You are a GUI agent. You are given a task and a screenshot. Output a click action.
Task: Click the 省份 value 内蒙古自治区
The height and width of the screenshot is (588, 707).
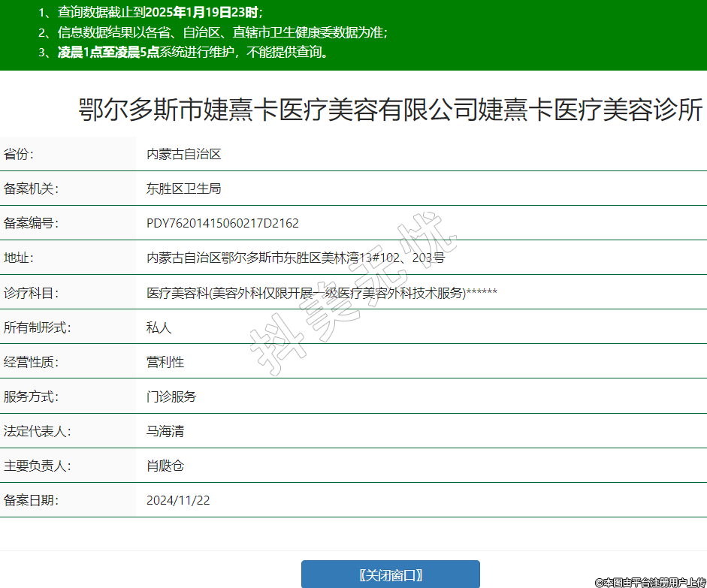(x=183, y=155)
